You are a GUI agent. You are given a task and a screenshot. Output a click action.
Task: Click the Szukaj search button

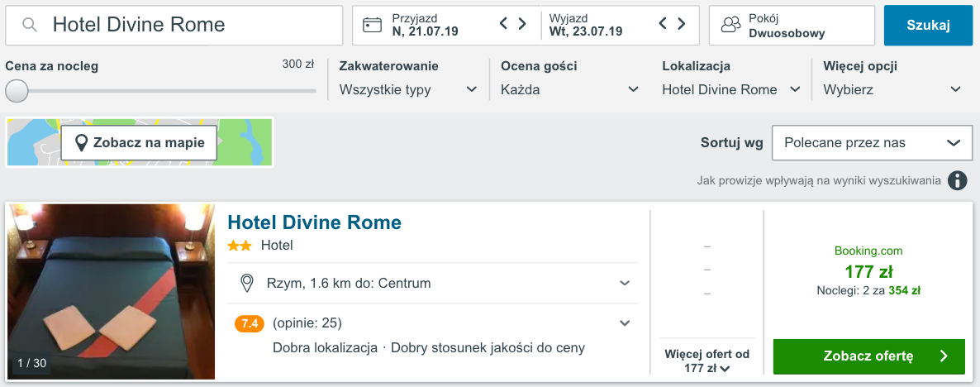pos(928,26)
